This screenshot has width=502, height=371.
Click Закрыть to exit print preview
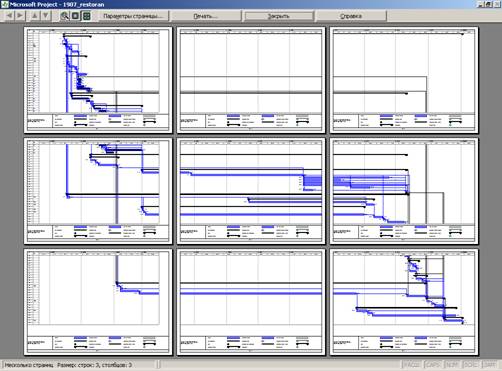pos(279,16)
